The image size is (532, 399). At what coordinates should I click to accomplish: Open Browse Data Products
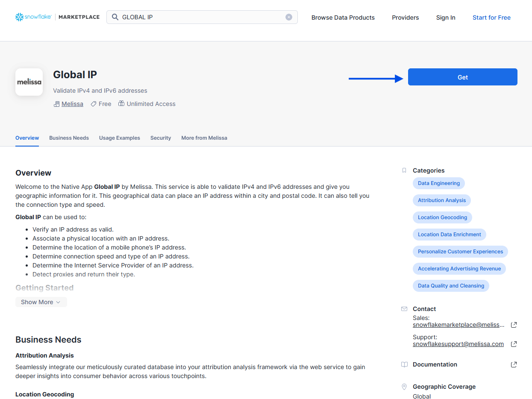[343, 18]
